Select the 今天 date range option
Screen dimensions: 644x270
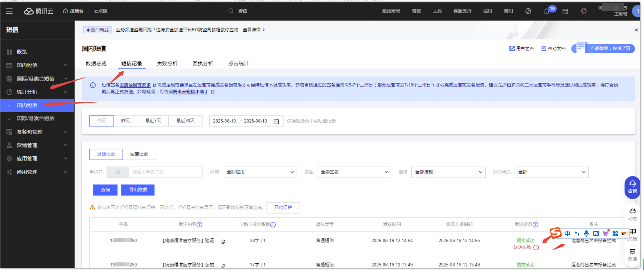pos(102,121)
